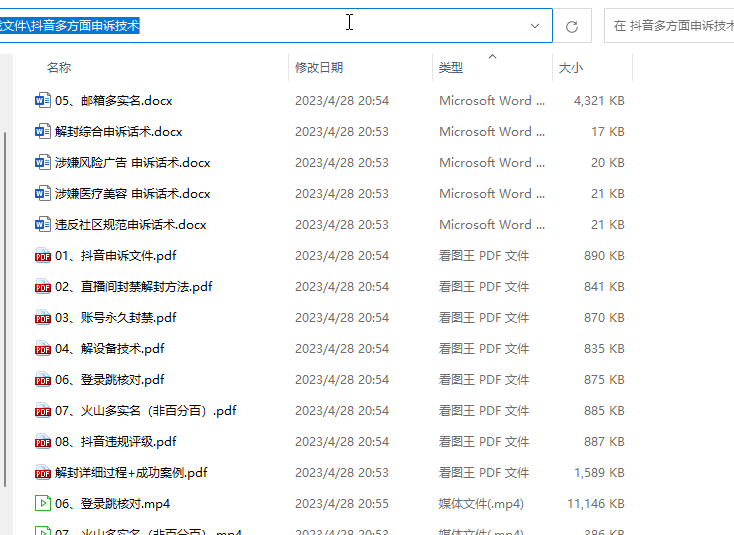734x535 pixels.
Task: Click the 媒体文件(.mp4) type cell
Action: coord(481,504)
